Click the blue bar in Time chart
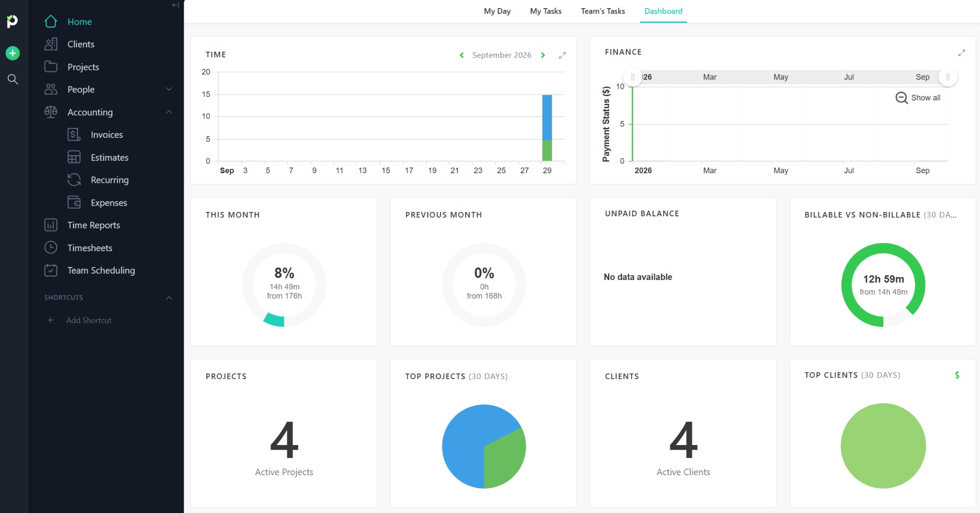The width and height of the screenshot is (980, 513). point(547,117)
